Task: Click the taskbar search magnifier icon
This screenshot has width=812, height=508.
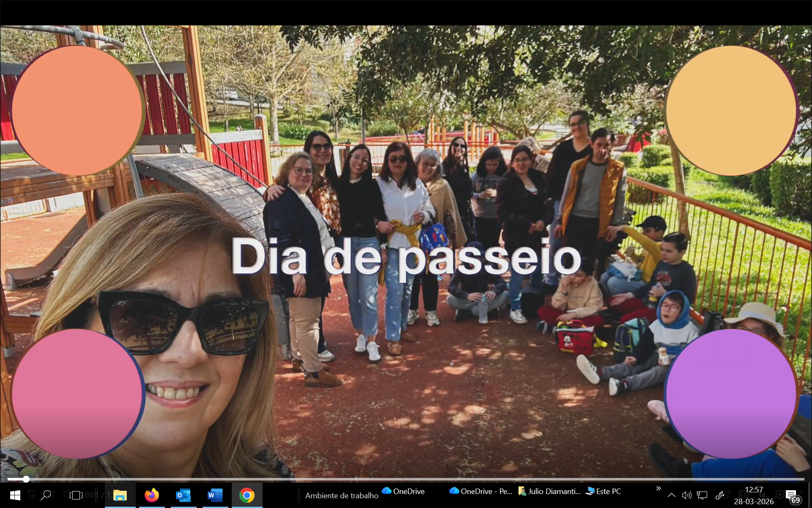Action: coord(46,495)
